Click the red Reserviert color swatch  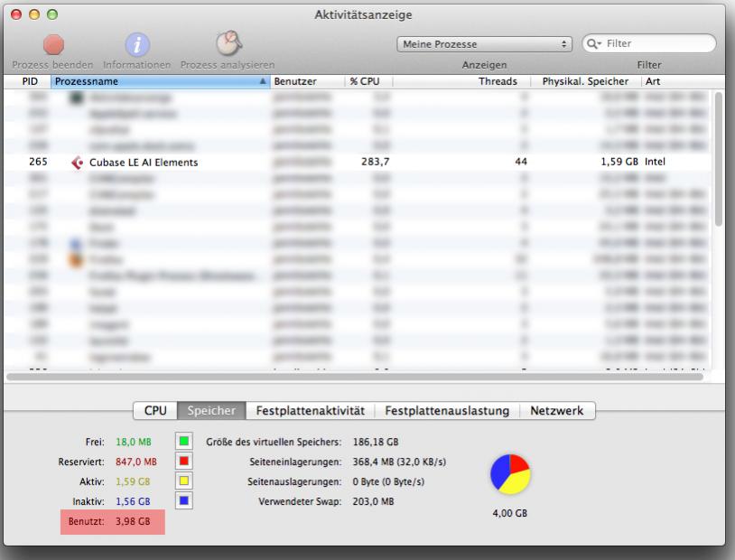tap(184, 461)
